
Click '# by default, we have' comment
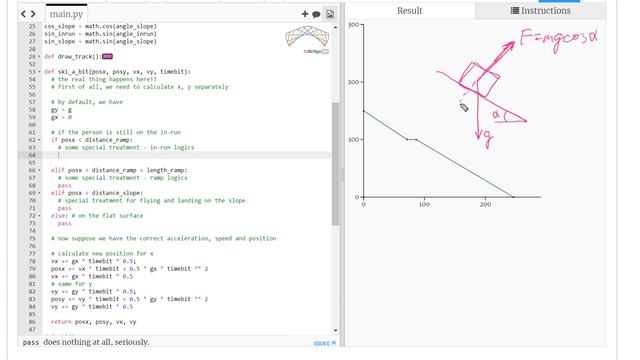[x=87, y=102]
